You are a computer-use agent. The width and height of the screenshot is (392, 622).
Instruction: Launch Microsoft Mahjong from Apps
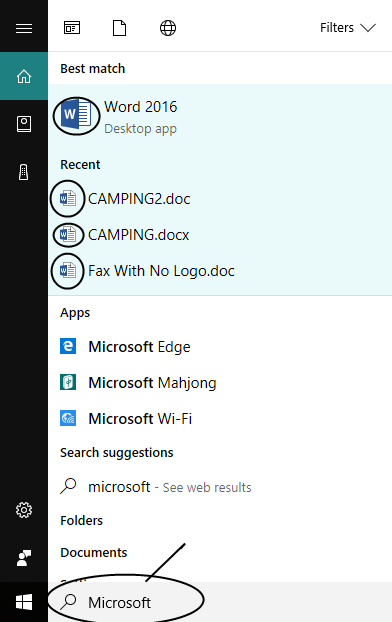(x=220, y=383)
